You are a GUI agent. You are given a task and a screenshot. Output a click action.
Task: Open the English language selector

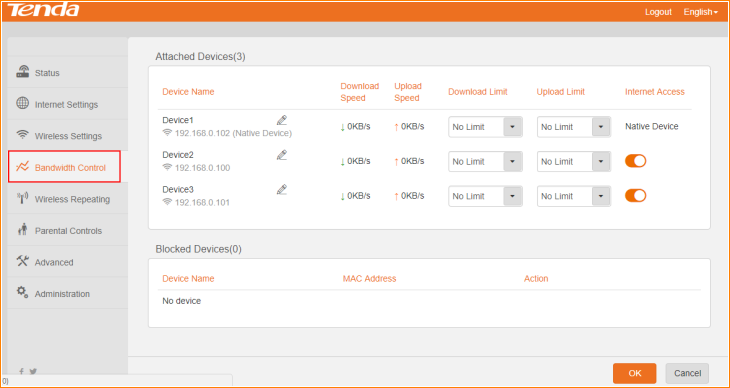point(700,12)
